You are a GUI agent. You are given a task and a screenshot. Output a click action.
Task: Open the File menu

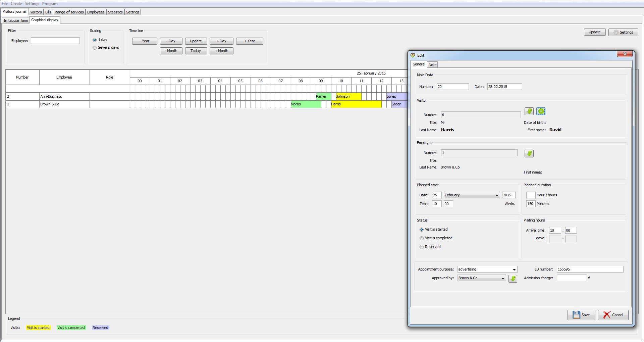[x=5, y=4]
